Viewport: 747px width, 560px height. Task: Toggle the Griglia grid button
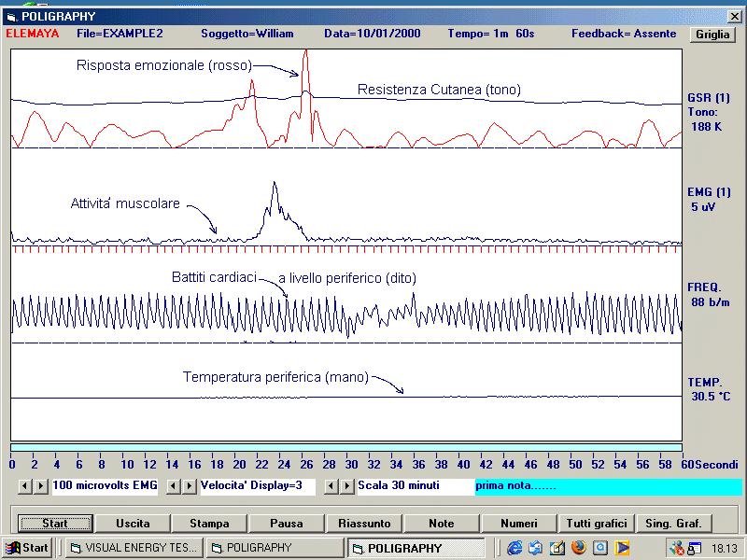point(714,34)
